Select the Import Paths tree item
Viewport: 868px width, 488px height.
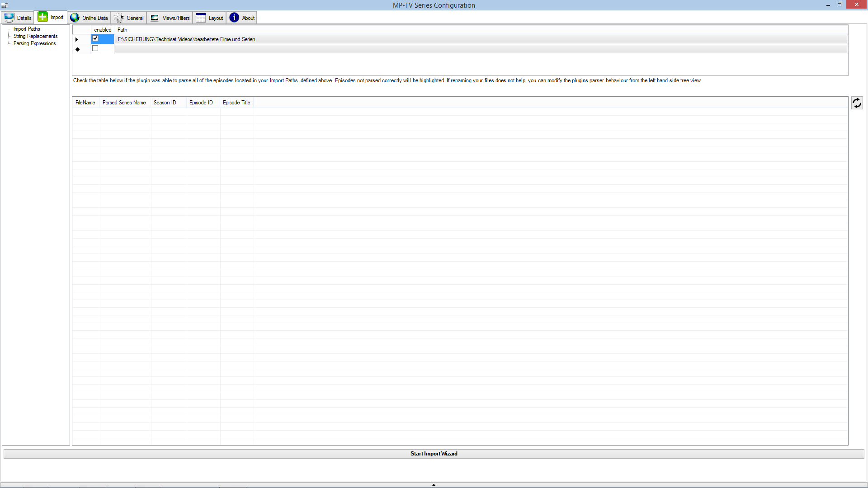[x=27, y=29]
